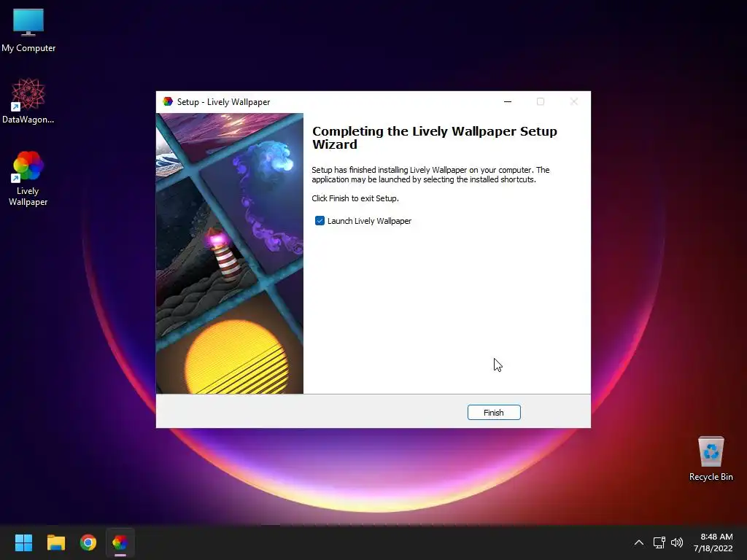Select the DataWagon desktop shortcut
The height and width of the screenshot is (560, 747).
tap(28, 101)
